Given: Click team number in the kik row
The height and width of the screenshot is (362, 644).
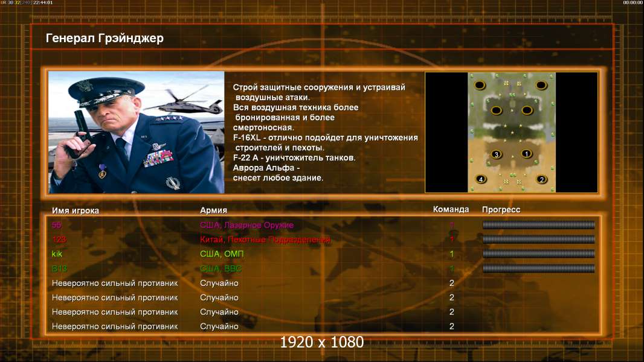Looking at the screenshot, I should [x=452, y=254].
